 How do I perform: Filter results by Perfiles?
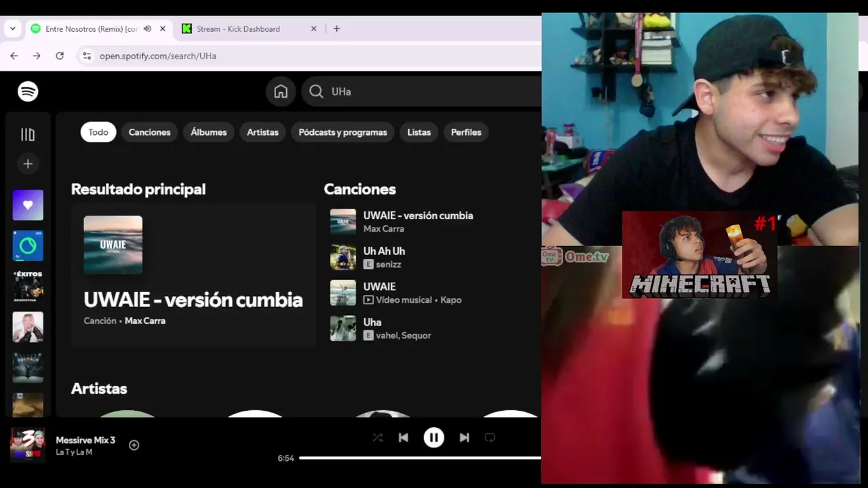point(466,132)
